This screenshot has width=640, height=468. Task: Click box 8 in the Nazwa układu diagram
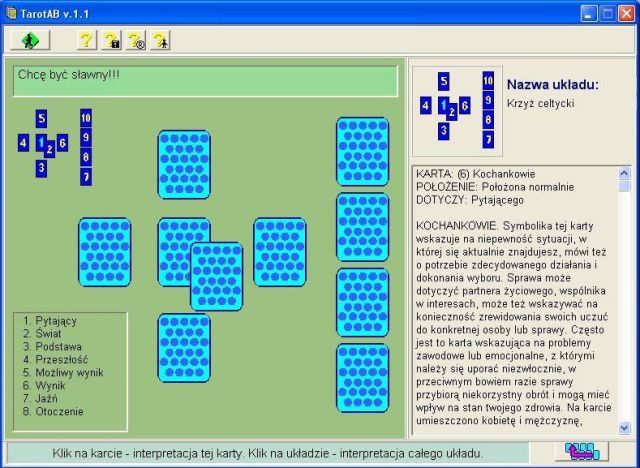[x=488, y=120]
